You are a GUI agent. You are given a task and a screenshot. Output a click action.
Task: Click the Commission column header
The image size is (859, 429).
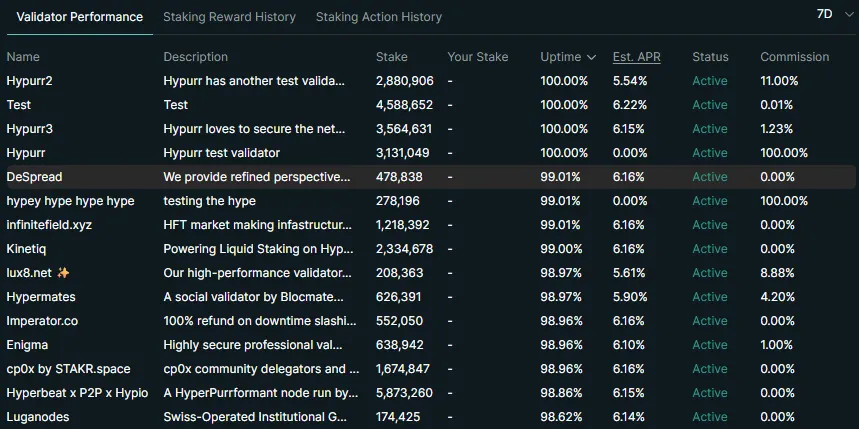[x=794, y=57]
